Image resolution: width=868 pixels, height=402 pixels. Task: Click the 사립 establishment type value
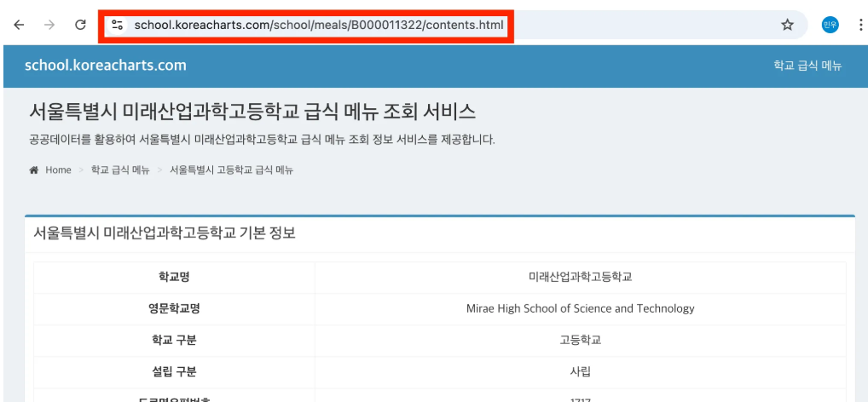coord(580,371)
